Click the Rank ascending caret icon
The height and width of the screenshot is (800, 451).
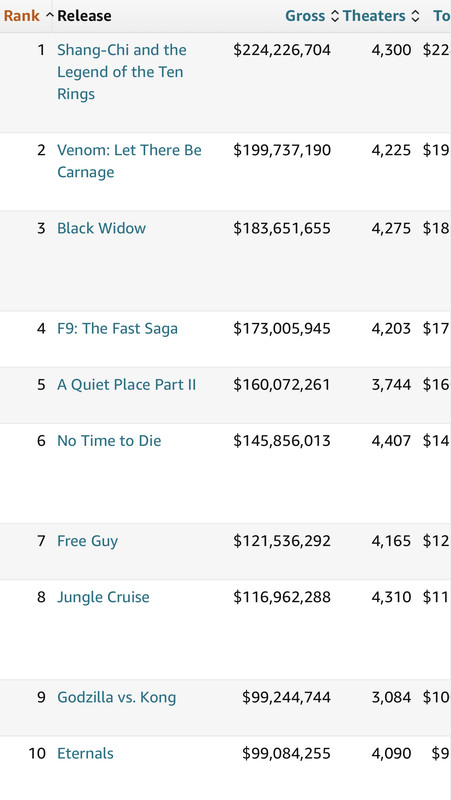[x=49, y=16]
